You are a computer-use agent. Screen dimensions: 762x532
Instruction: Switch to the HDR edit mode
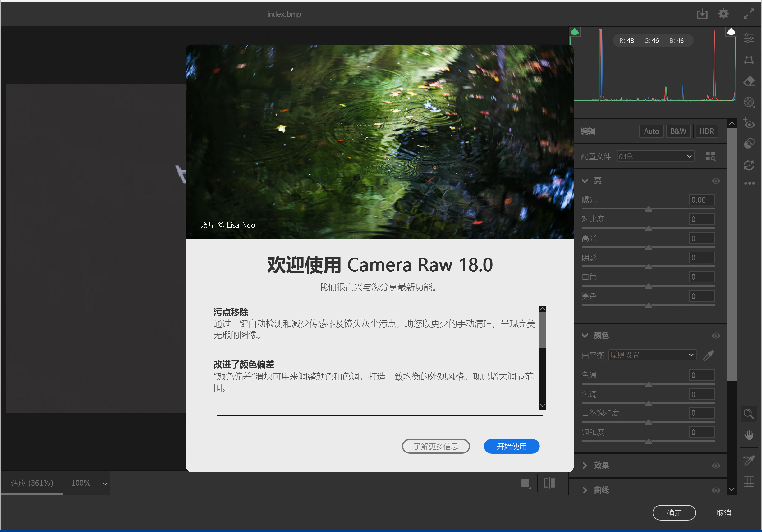pos(706,131)
